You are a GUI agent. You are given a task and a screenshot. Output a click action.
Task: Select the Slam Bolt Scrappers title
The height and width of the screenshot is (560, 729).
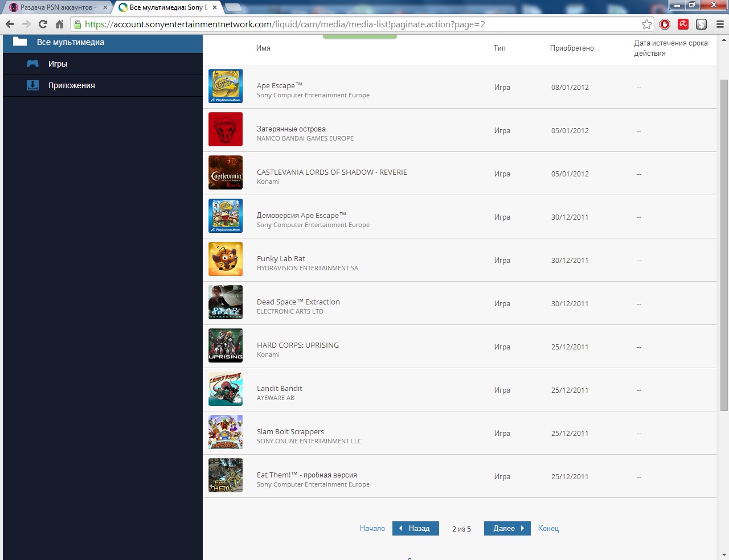pyautogui.click(x=290, y=431)
